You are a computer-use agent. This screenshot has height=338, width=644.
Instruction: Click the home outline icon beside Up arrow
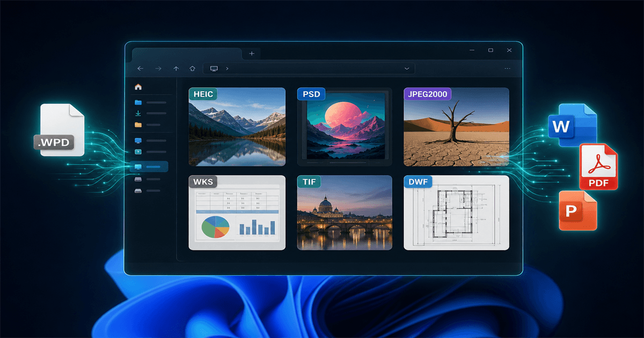click(192, 69)
